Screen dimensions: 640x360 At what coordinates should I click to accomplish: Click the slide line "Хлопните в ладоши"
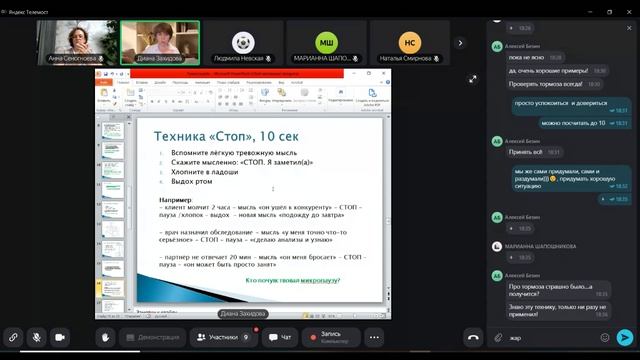pos(204,172)
